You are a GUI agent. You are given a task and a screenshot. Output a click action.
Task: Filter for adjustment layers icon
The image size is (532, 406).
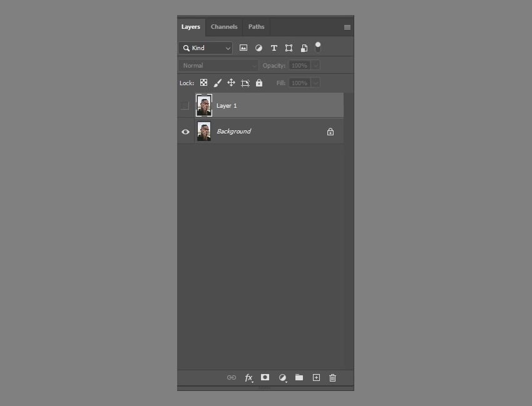click(258, 48)
